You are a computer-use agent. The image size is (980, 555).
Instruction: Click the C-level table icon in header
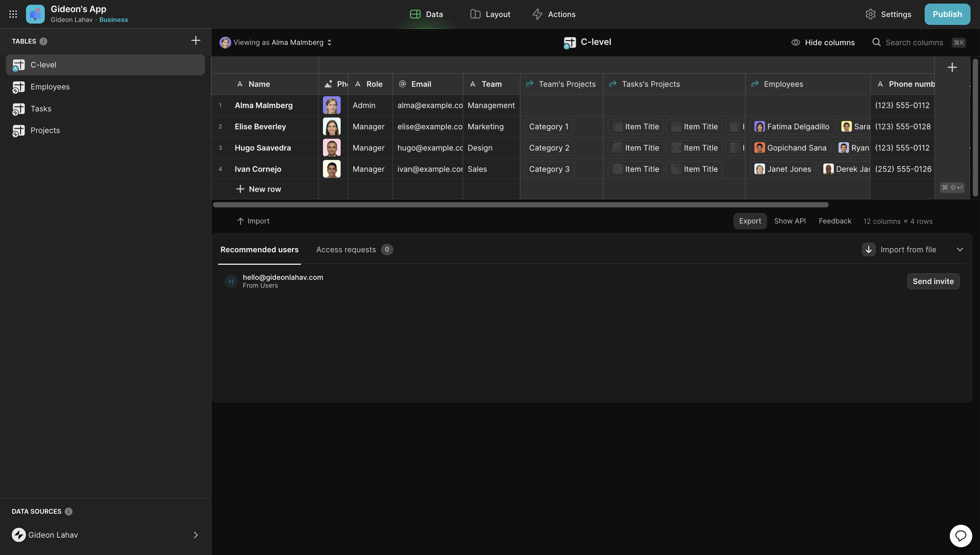pyautogui.click(x=570, y=42)
